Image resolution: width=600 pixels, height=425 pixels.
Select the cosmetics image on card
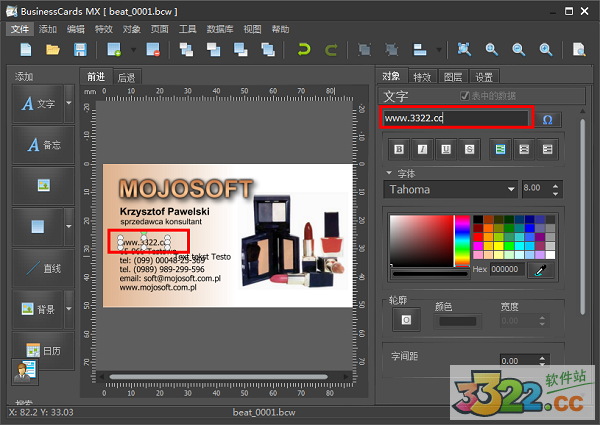(x=293, y=242)
